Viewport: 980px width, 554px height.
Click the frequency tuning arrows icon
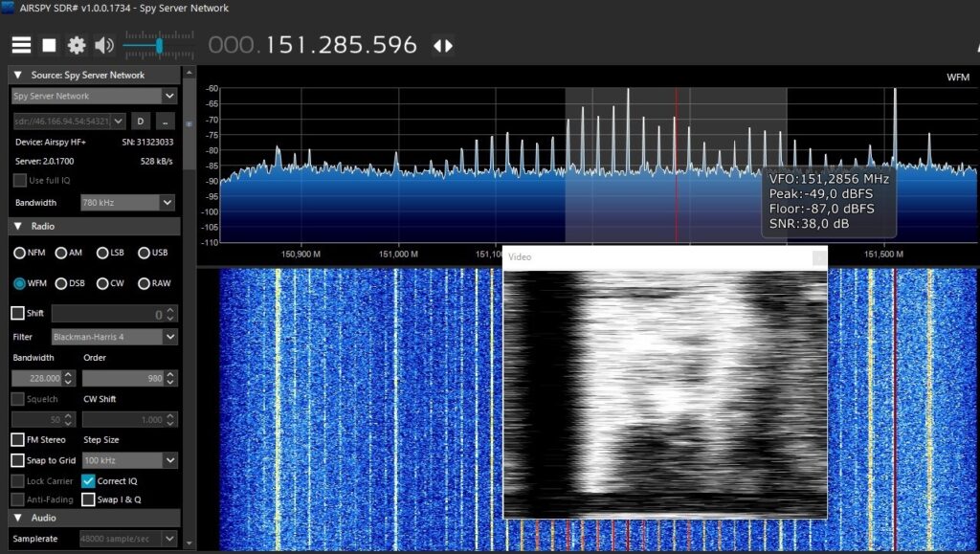tap(443, 45)
